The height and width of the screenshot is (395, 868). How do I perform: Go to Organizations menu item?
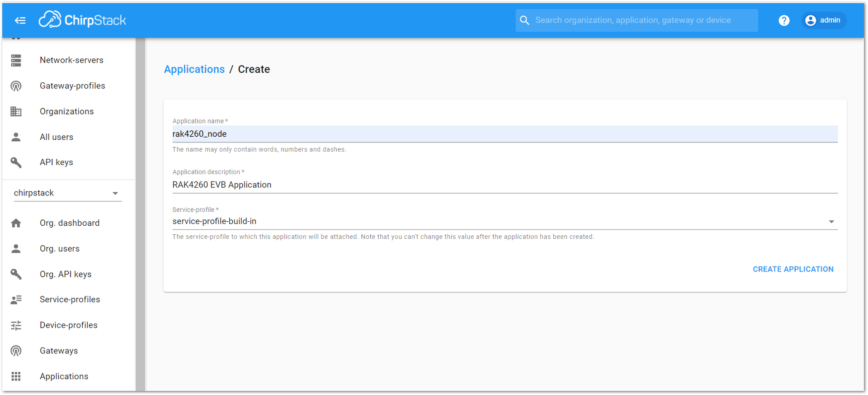coord(69,111)
